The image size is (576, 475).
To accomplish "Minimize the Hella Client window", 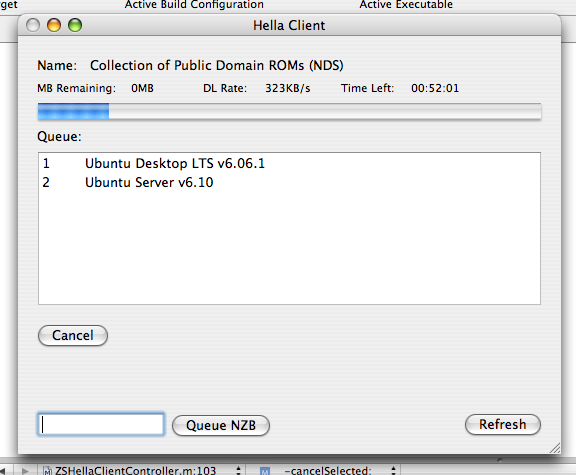I will (x=54, y=25).
